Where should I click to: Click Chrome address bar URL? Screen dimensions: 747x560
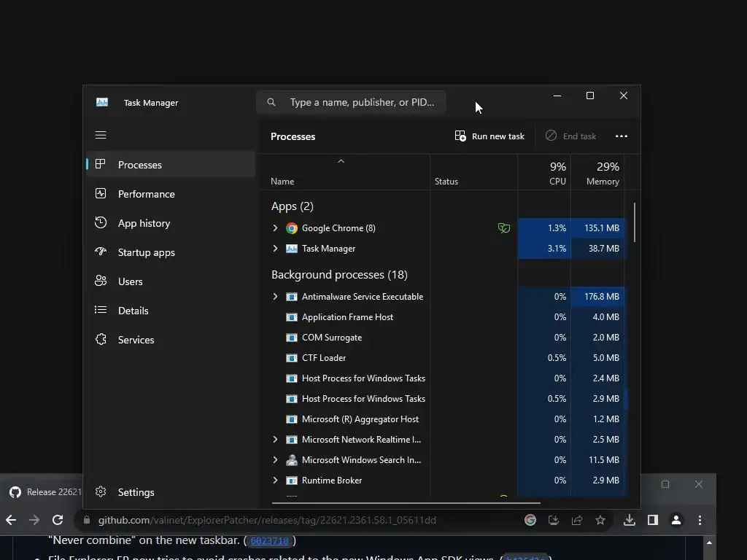point(267,521)
